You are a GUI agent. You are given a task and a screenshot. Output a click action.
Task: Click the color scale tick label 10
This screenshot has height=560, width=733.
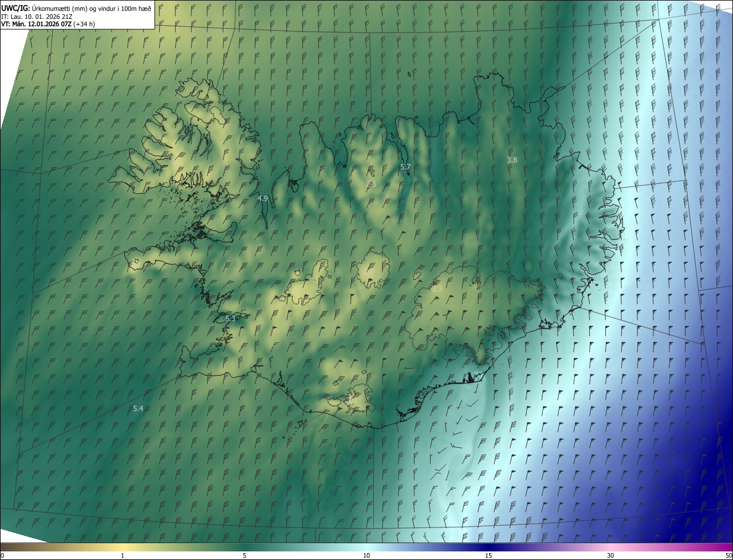click(x=366, y=555)
